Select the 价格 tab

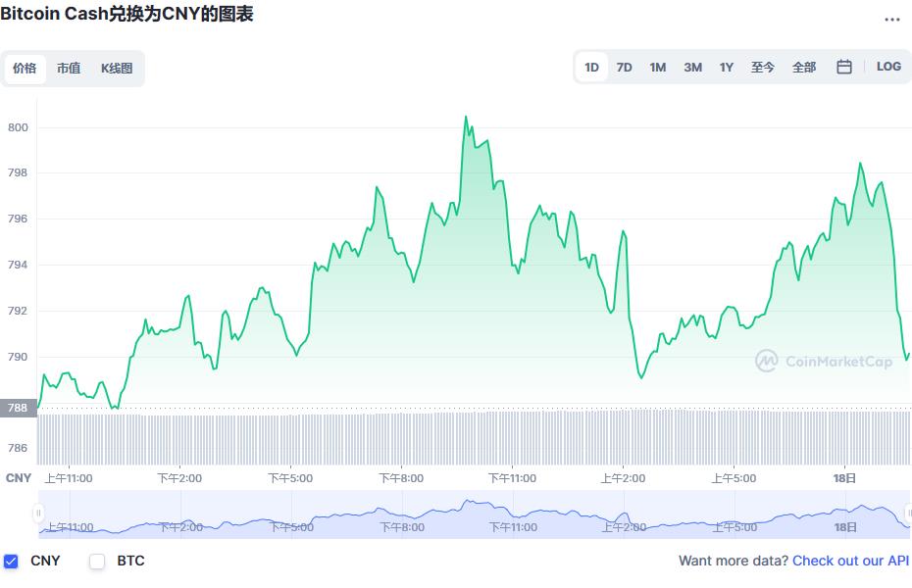pyautogui.click(x=25, y=69)
